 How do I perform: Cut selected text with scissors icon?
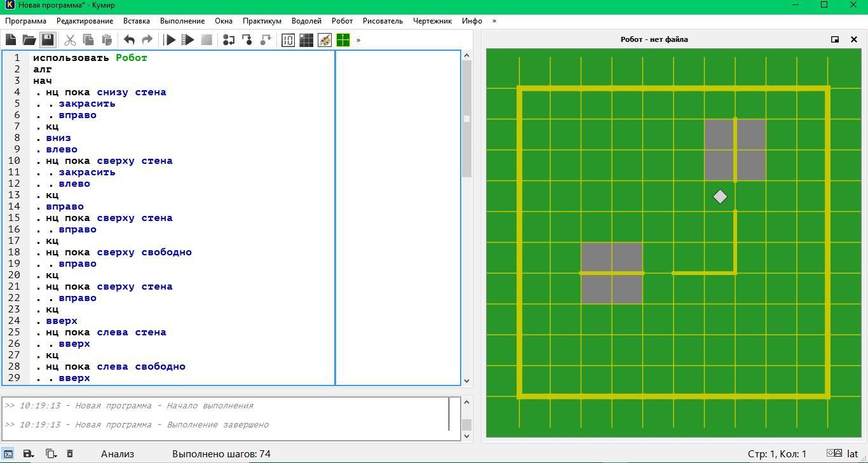(70, 40)
